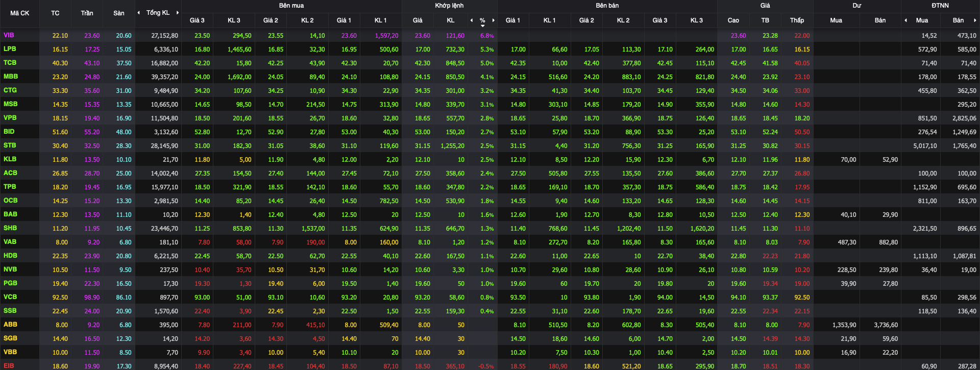Click Bên bán group header

click(607, 6)
